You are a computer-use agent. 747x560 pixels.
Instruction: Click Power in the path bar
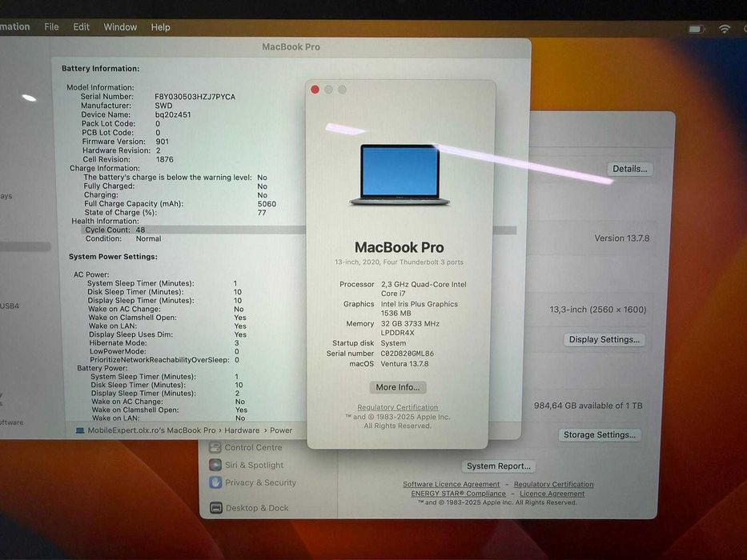(281, 430)
